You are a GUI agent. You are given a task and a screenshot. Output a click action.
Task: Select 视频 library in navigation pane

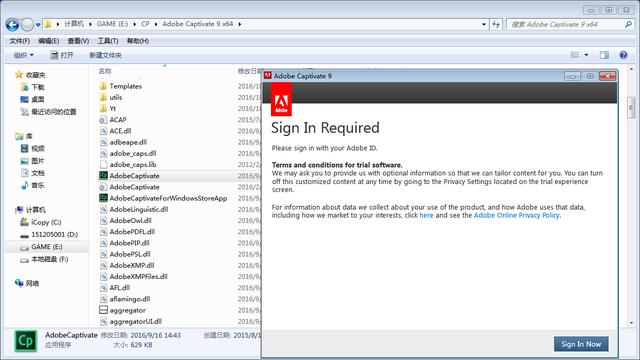[x=38, y=148]
